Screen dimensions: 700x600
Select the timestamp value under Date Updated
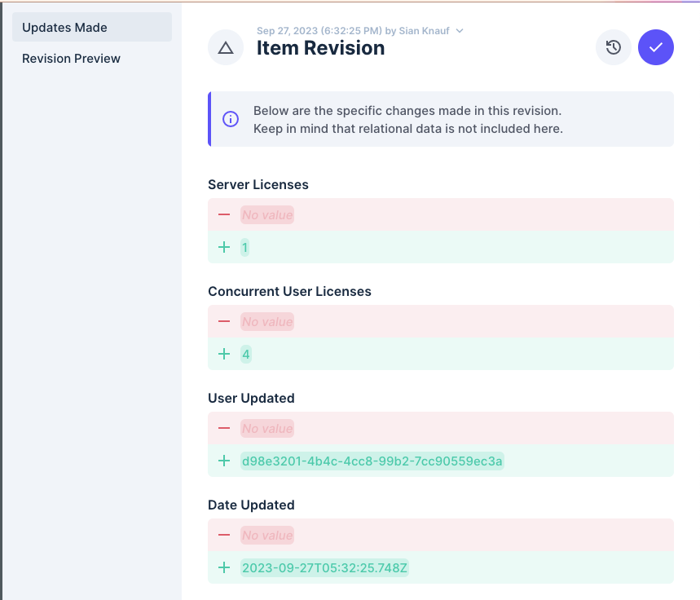324,567
